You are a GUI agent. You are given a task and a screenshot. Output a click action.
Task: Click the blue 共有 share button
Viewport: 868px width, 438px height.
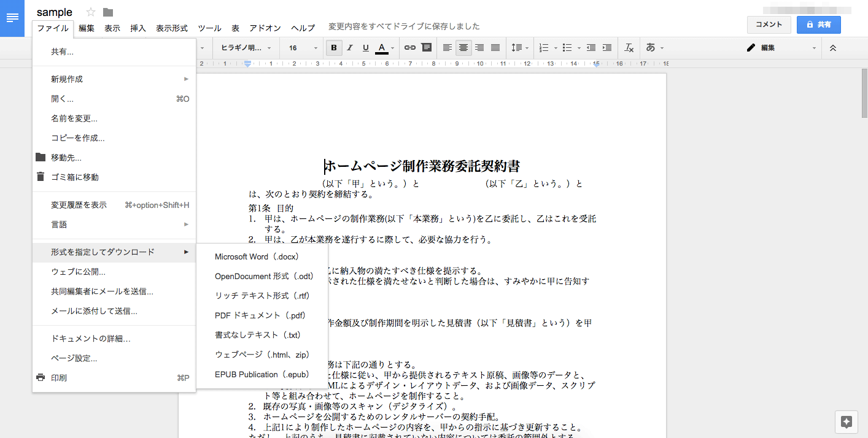coord(818,25)
